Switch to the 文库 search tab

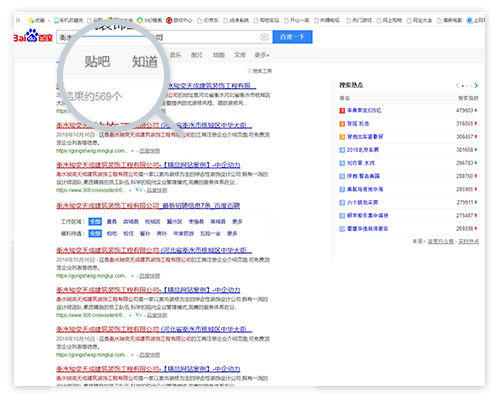pos(240,55)
